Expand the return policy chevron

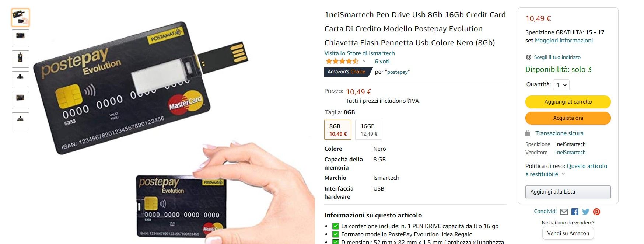tap(563, 174)
